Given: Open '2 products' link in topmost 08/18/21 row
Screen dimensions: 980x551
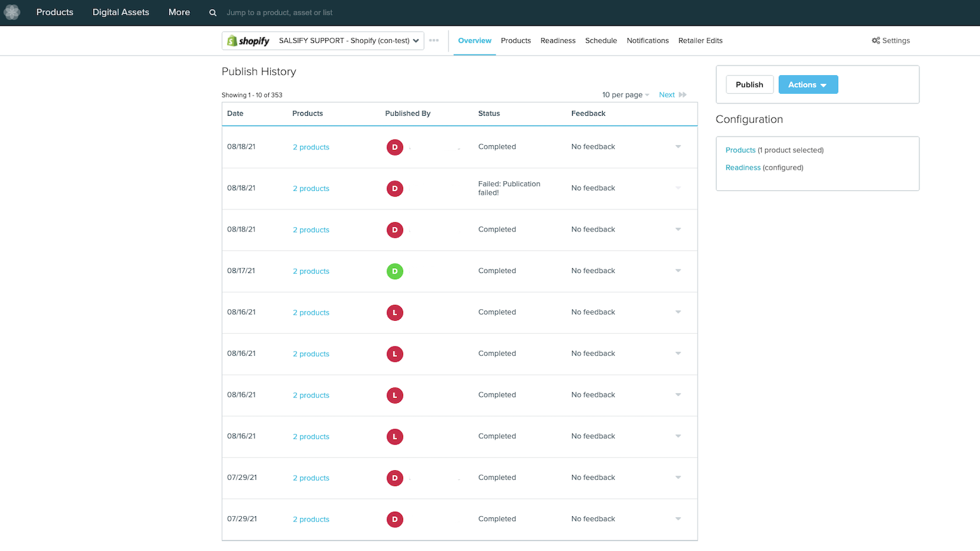Looking at the screenshot, I should pyautogui.click(x=311, y=147).
